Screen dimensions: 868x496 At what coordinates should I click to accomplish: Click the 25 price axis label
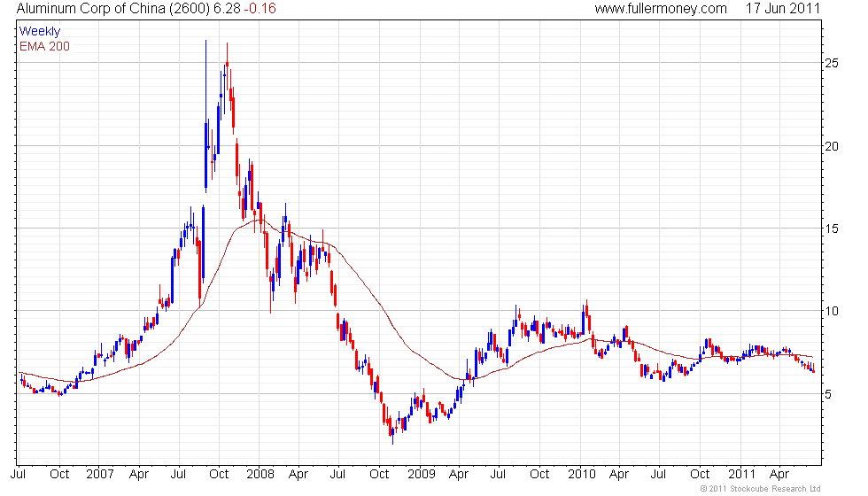832,63
